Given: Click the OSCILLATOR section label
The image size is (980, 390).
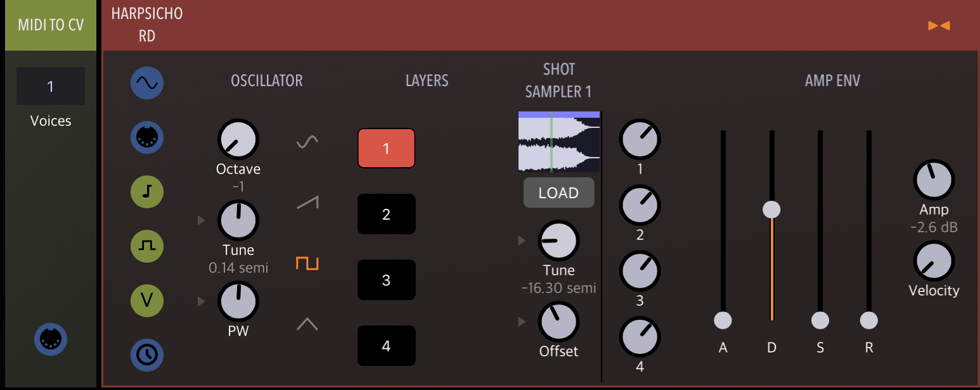Looking at the screenshot, I should pos(267,80).
